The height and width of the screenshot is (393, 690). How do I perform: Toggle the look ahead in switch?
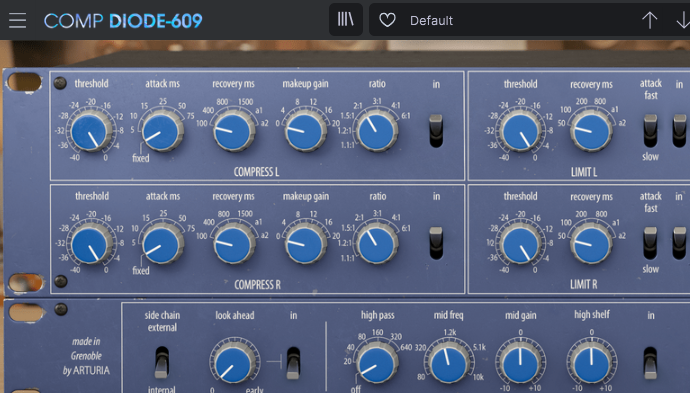pos(293,363)
